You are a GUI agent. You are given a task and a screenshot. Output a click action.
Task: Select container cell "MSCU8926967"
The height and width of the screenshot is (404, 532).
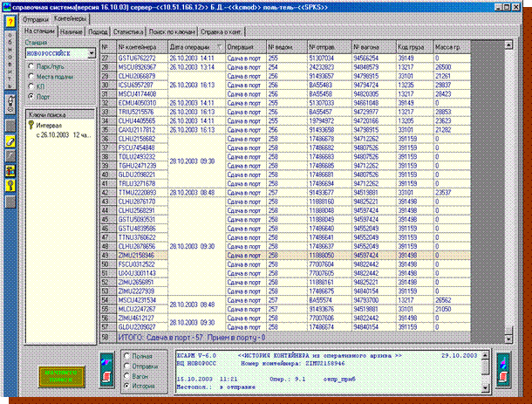pos(142,67)
